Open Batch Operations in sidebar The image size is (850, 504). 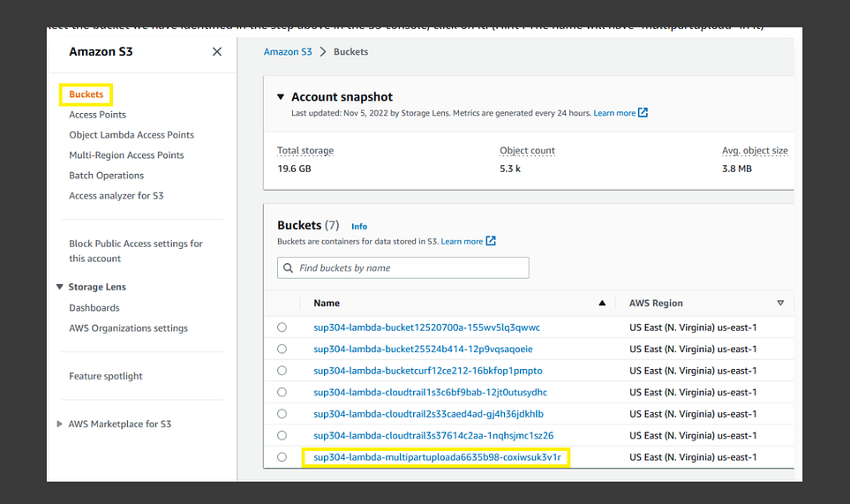click(106, 176)
